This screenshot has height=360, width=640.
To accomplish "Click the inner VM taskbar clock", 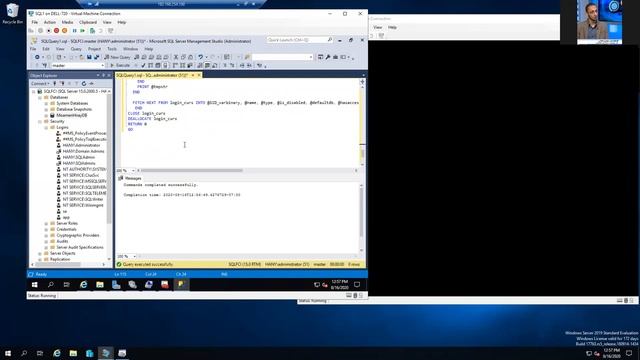I will [x=339, y=284].
